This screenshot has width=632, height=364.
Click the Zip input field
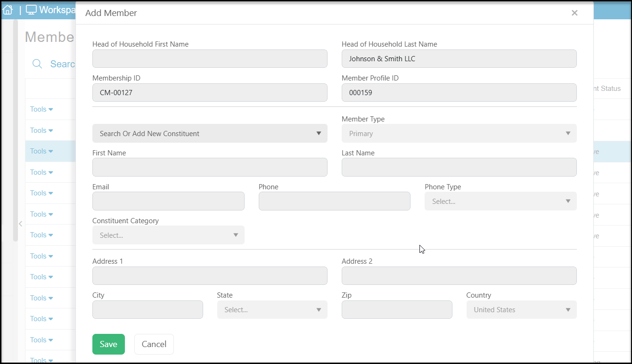pyautogui.click(x=397, y=310)
